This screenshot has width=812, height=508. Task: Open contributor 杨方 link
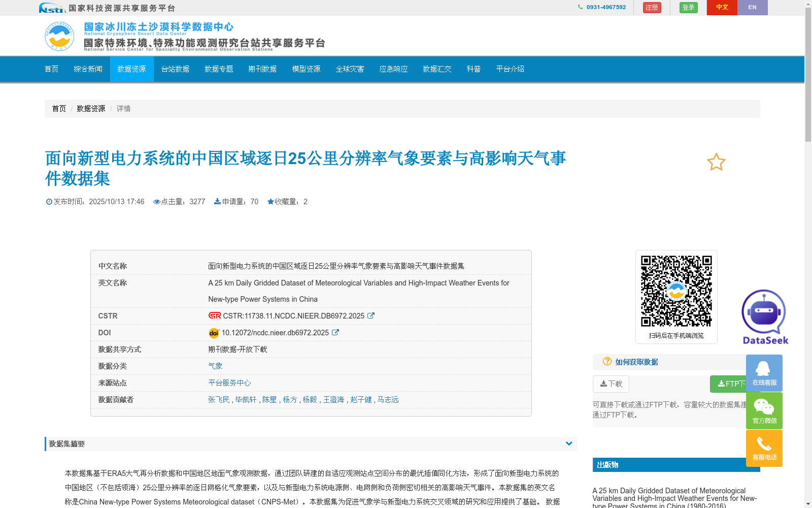[290, 400]
